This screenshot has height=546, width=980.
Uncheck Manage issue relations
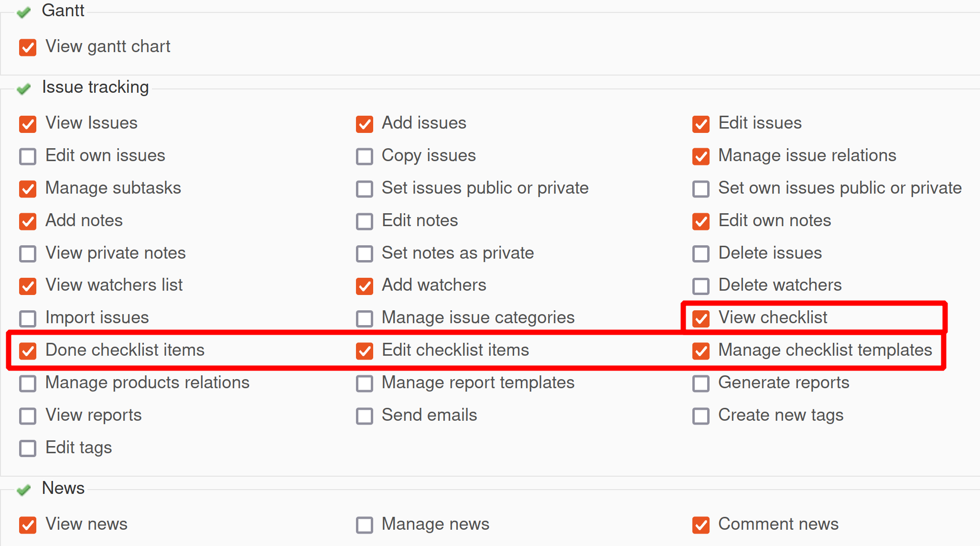pos(700,157)
